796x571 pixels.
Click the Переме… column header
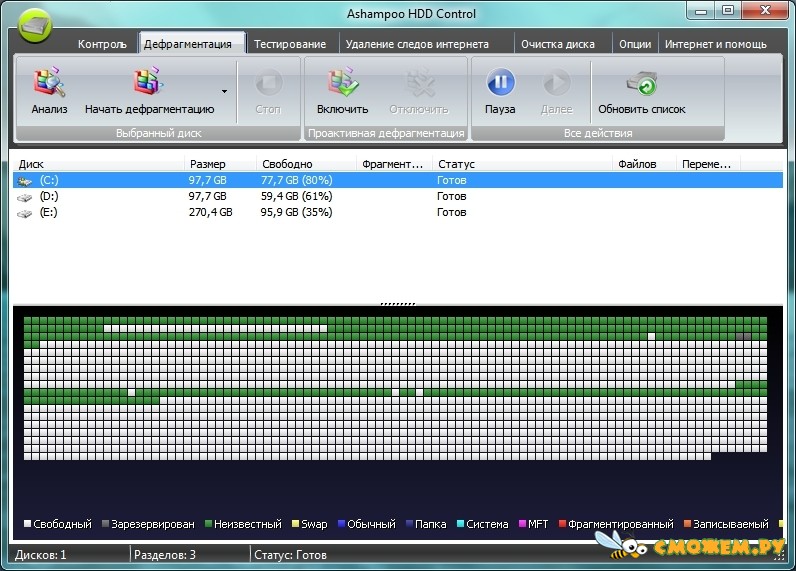708,164
